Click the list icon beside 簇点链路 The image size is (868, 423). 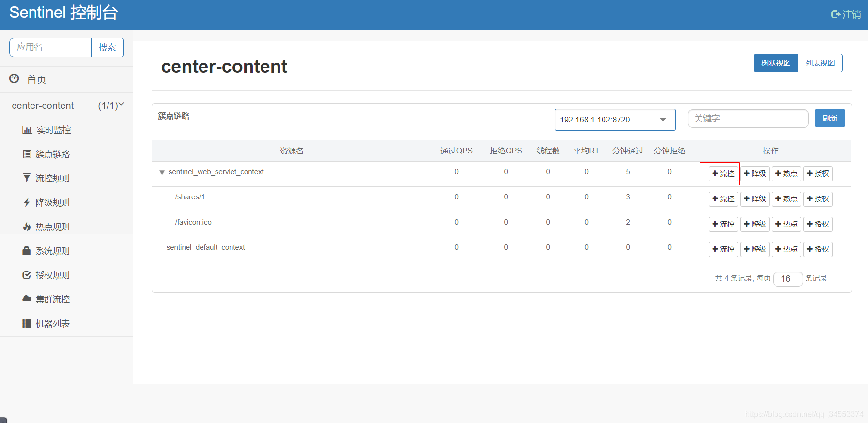coord(27,154)
